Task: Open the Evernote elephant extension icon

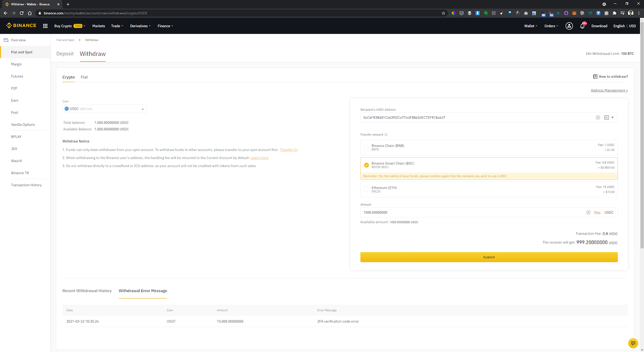Action: click(486, 13)
